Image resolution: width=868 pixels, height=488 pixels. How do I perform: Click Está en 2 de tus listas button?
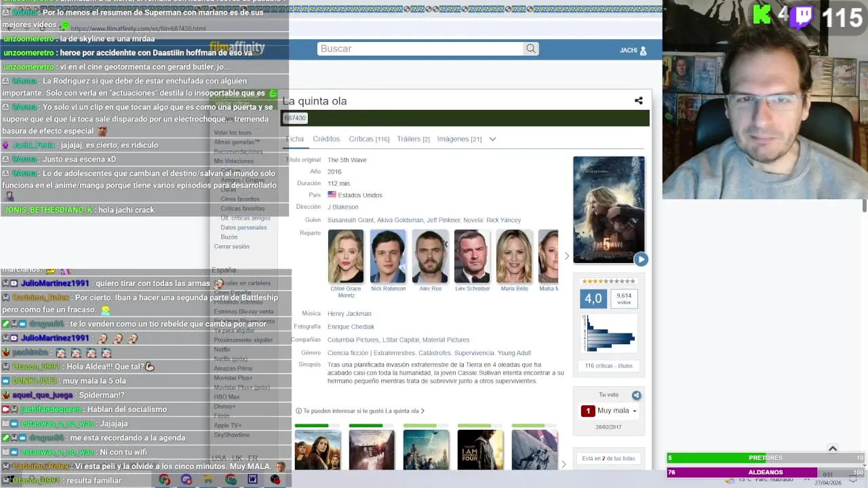(x=608, y=459)
